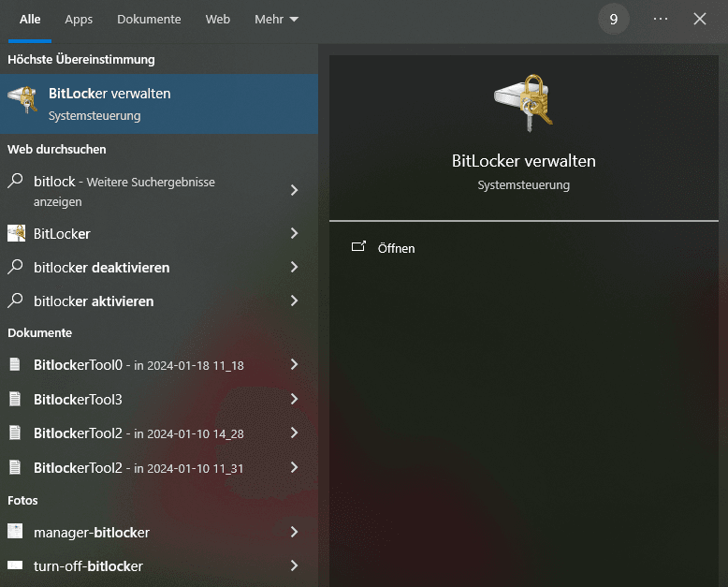The width and height of the screenshot is (728, 587).
Task: Expand chevron for BitlockerTool2 11_31
Action: [295, 467]
